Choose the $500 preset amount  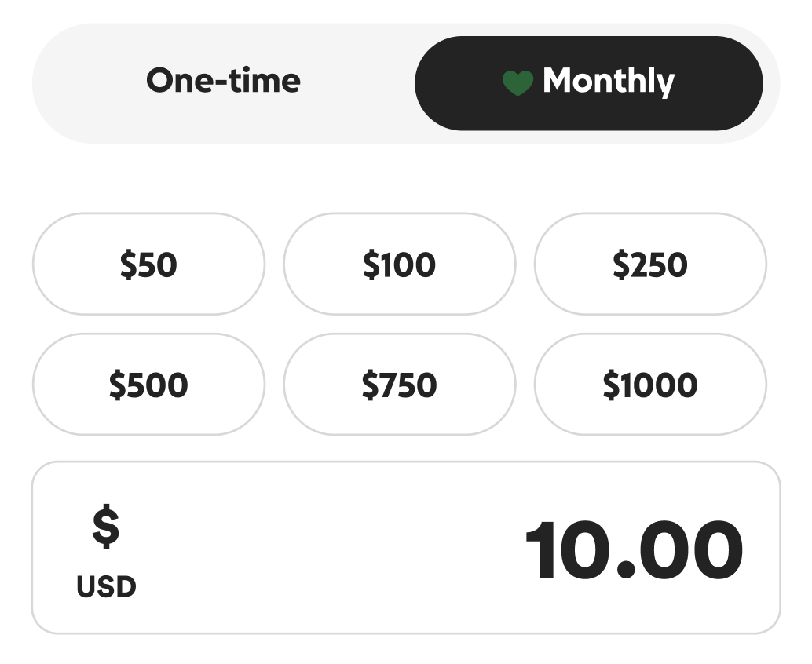point(148,385)
